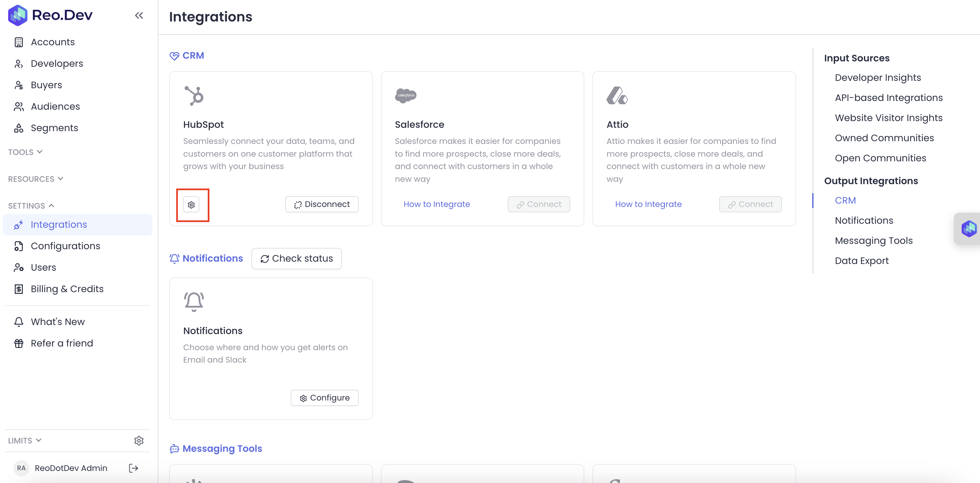Image resolution: width=980 pixels, height=483 pixels.
Task: Open Salesforce How to Integrate link
Action: pyautogui.click(x=436, y=204)
